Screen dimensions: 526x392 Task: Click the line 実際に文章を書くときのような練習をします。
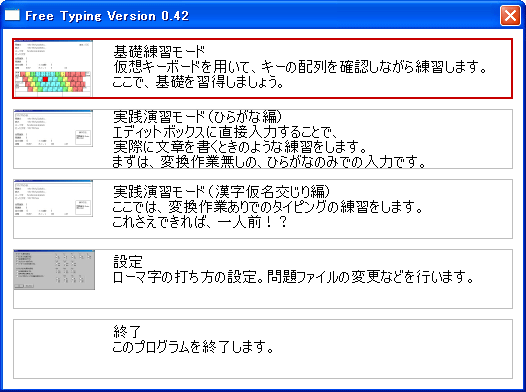(x=240, y=147)
